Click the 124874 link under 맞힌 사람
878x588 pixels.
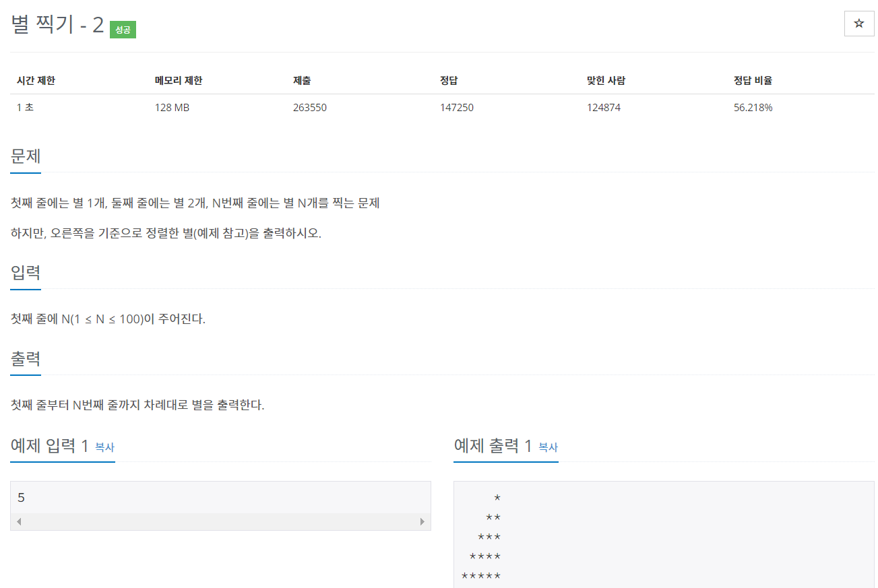(604, 106)
